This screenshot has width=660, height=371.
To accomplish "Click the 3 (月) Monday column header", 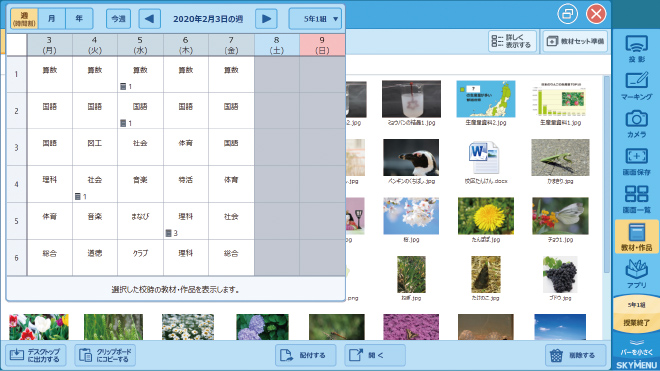I will pyautogui.click(x=50, y=45).
